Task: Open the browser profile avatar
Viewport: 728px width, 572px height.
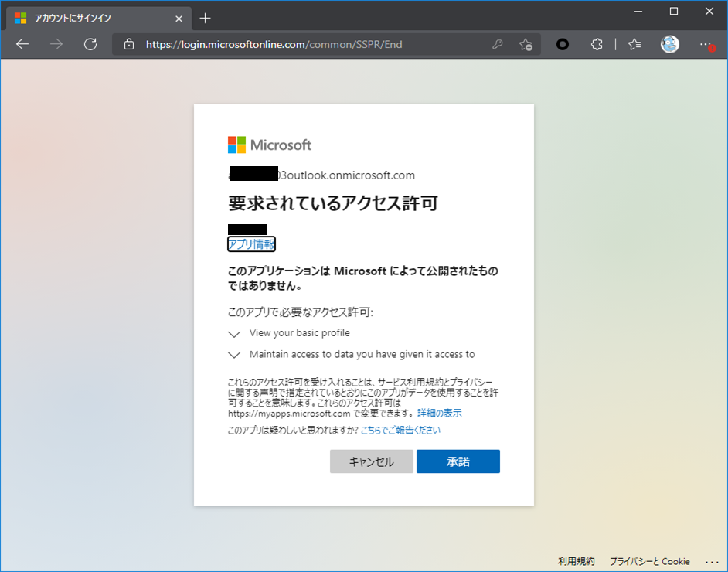Action: tap(669, 44)
